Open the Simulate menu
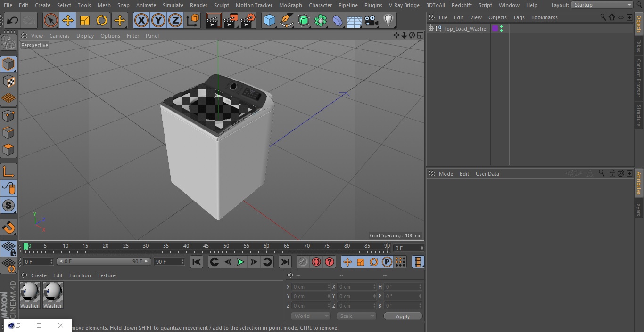The image size is (644, 332). pos(173,5)
